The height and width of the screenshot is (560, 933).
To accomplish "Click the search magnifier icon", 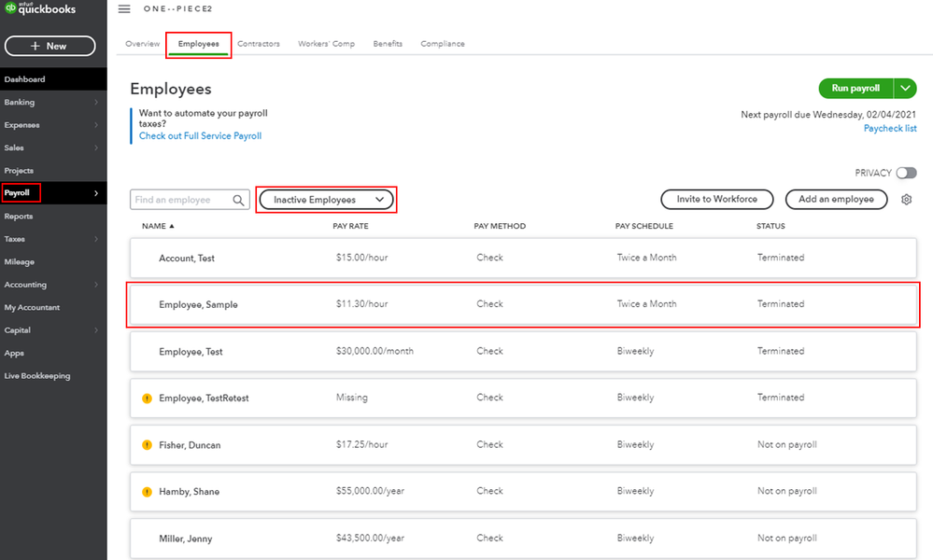I will (238, 200).
